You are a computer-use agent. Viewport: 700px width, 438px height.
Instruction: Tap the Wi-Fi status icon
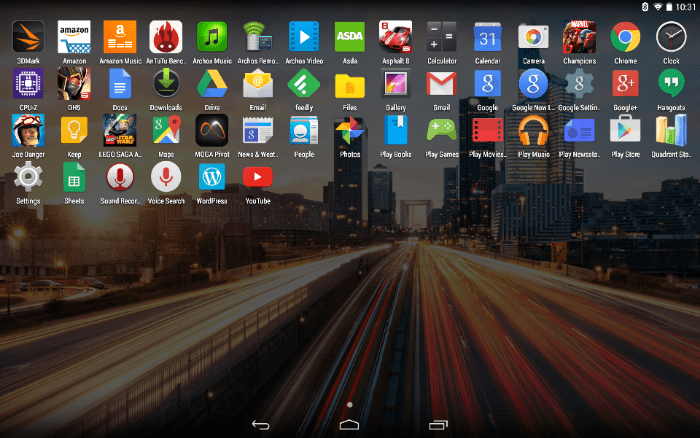(658, 7)
